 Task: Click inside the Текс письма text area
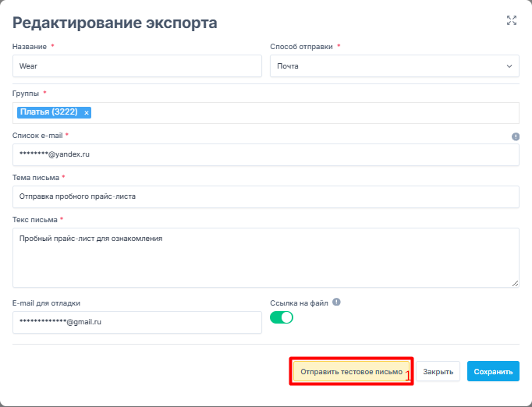coord(265,257)
